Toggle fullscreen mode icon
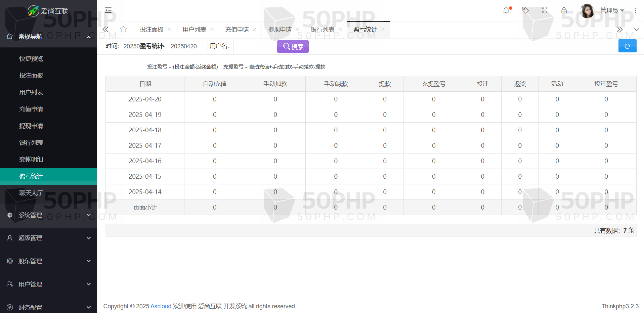 (545, 10)
